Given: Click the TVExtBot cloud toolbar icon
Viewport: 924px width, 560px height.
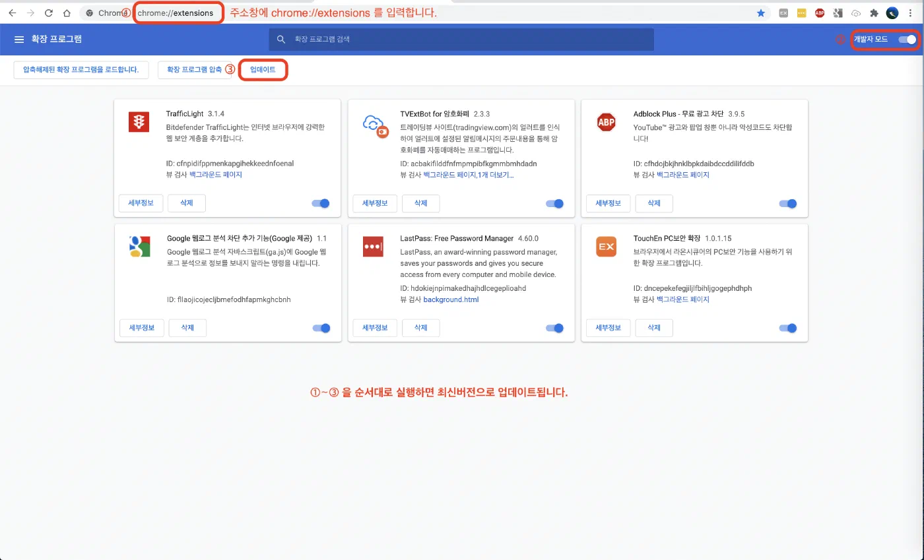Looking at the screenshot, I should tap(856, 13).
